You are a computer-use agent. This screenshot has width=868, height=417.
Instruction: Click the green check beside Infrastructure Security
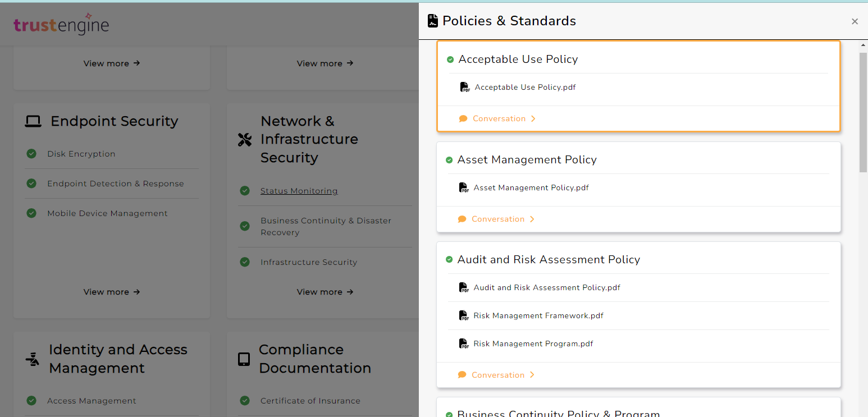tap(245, 262)
